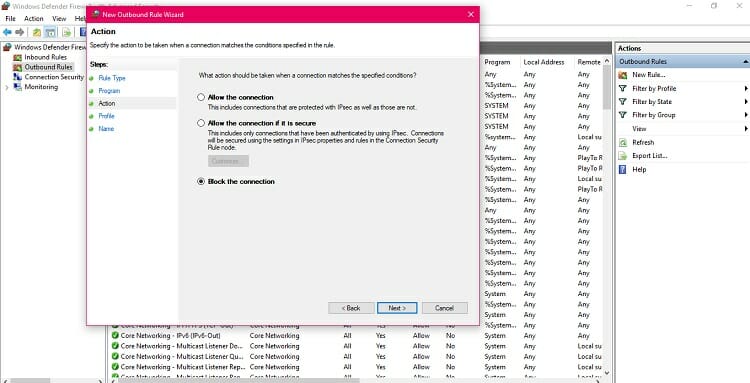Image resolution: width=750 pixels, height=383 pixels.
Task: Go to the Program wizard step
Action: 109,91
